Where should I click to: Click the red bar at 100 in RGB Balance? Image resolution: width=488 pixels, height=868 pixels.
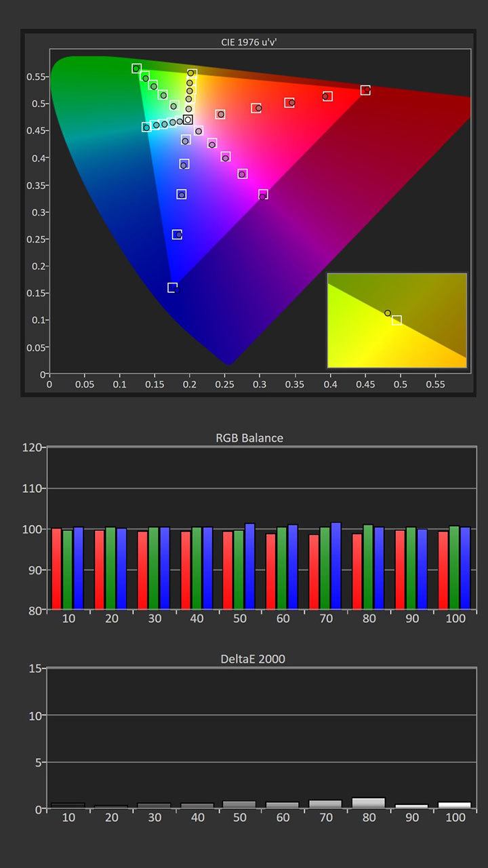[x=443, y=570]
